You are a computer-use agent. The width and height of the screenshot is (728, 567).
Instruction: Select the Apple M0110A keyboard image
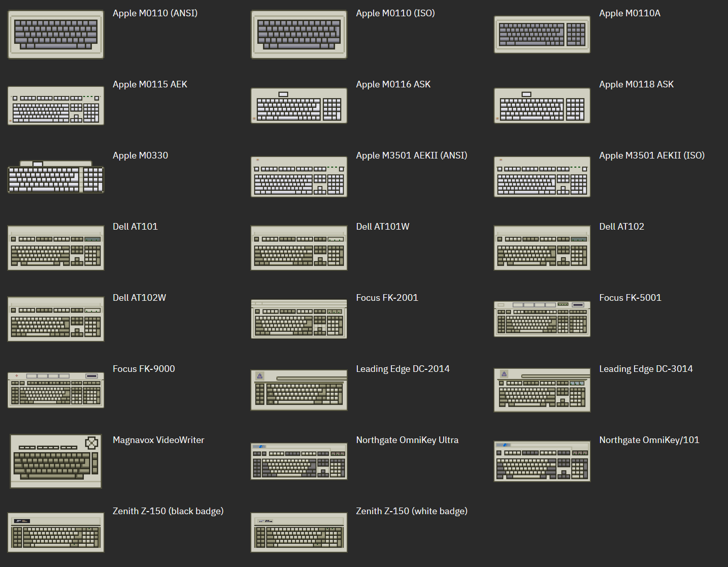542,35
